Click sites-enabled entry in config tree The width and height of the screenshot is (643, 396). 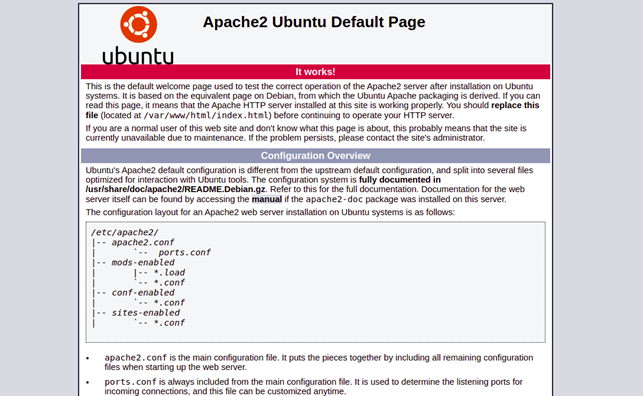(x=146, y=313)
